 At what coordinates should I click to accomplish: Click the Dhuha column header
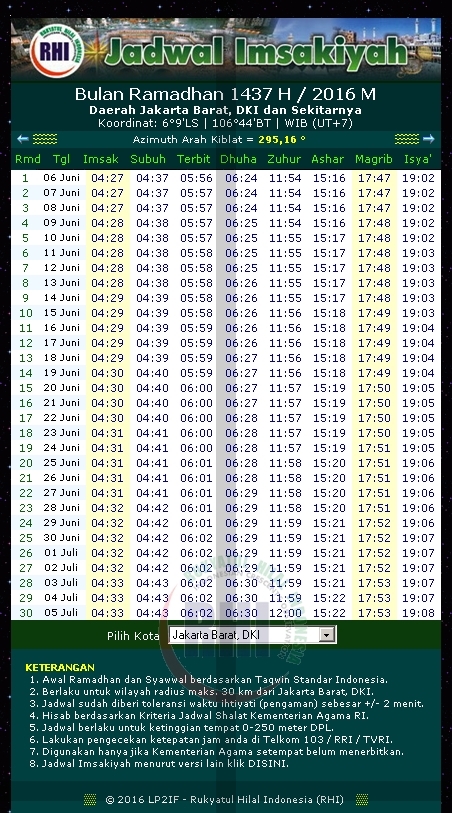[238, 159]
